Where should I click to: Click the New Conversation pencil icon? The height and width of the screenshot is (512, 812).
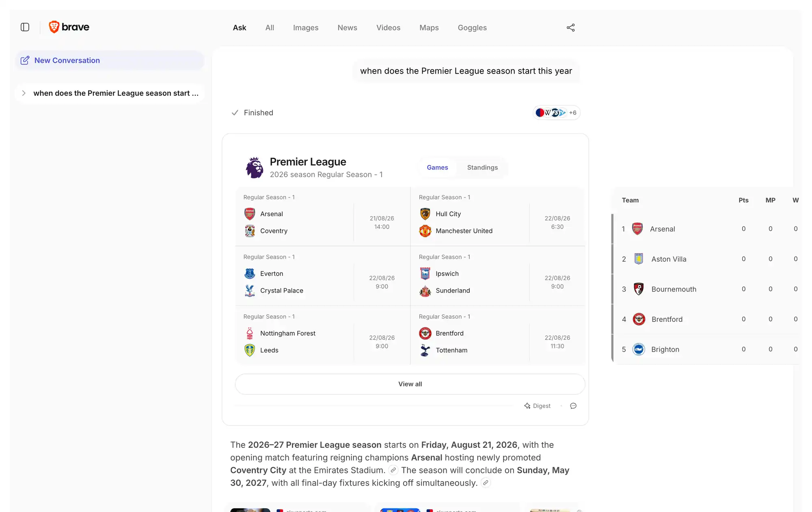25,61
